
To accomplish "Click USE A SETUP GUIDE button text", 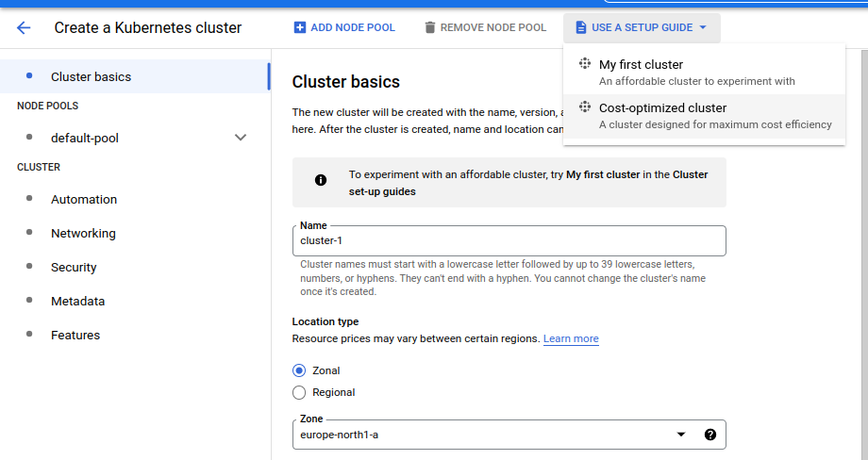I will click(x=643, y=27).
